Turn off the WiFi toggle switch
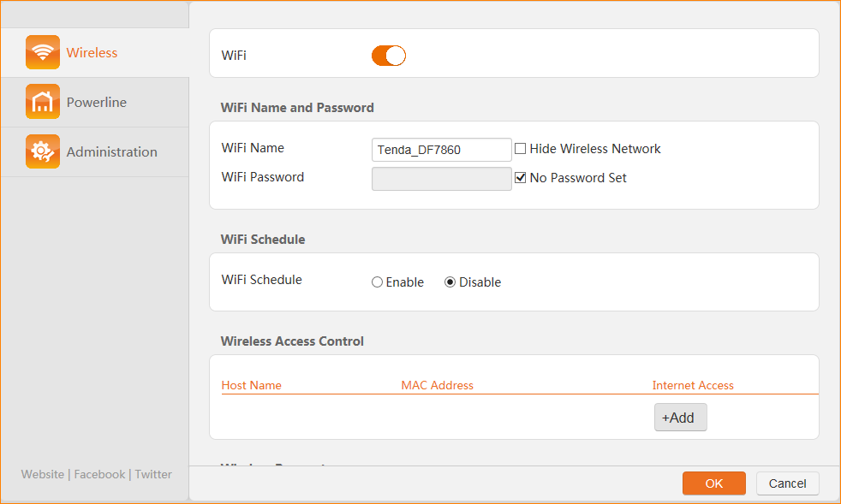The image size is (841, 504). (388, 56)
